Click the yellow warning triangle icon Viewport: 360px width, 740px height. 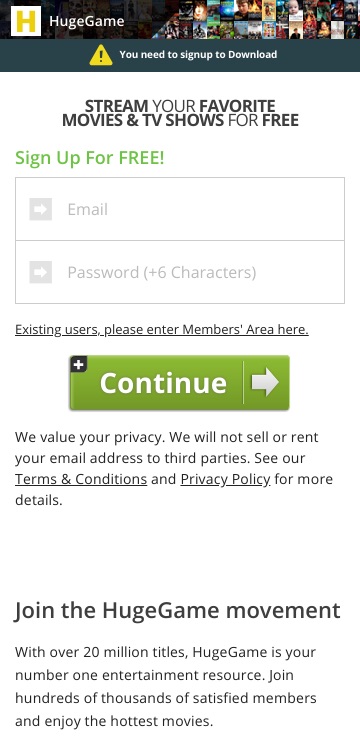click(x=101, y=55)
